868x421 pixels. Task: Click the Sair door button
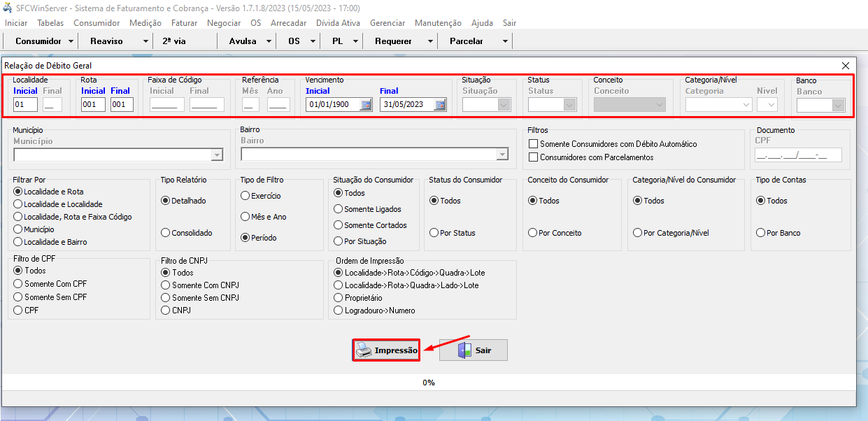point(474,350)
